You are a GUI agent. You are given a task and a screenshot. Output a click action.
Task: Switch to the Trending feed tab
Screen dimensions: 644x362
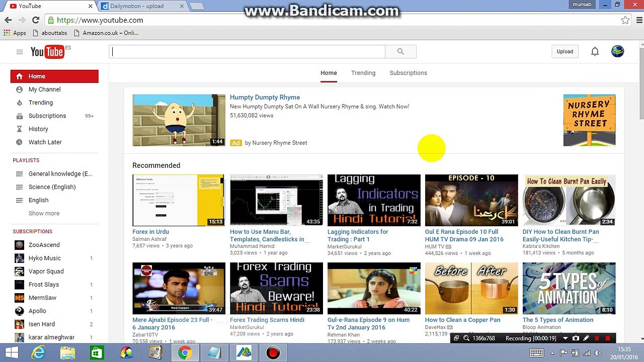[x=363, y=73]
